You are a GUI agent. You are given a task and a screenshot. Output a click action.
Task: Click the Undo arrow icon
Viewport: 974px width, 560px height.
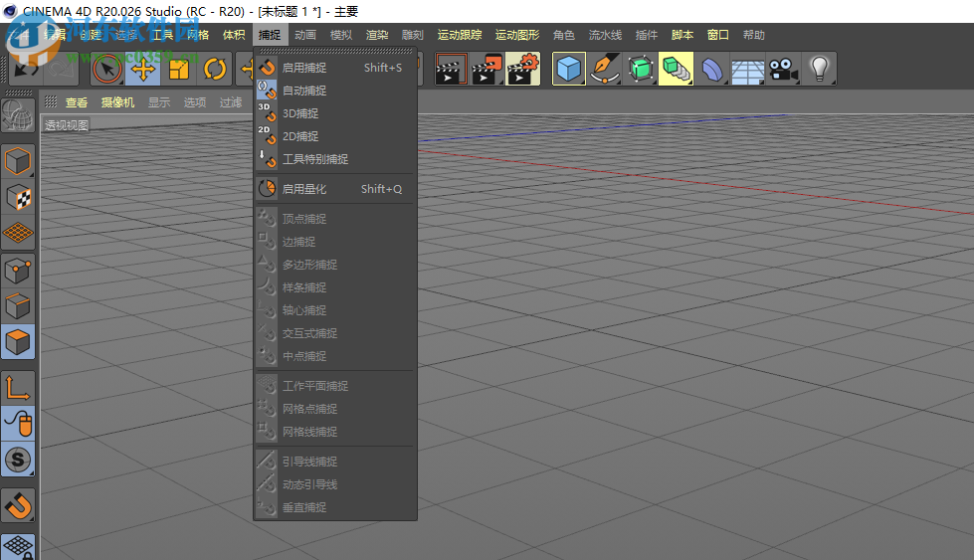[x=26, y=69]
